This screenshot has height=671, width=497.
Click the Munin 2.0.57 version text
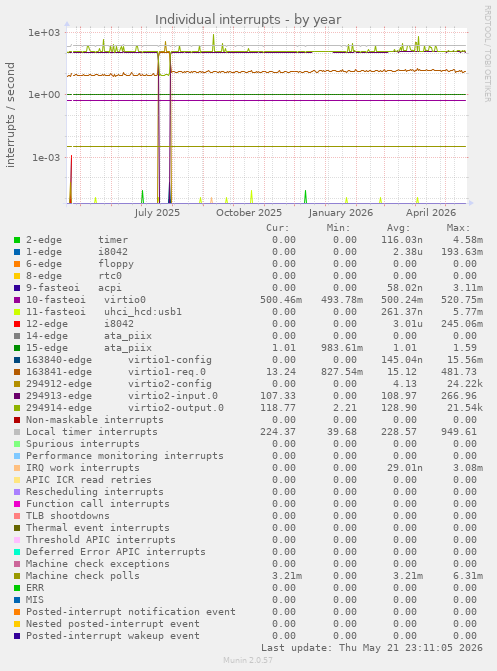coord(248,660)
